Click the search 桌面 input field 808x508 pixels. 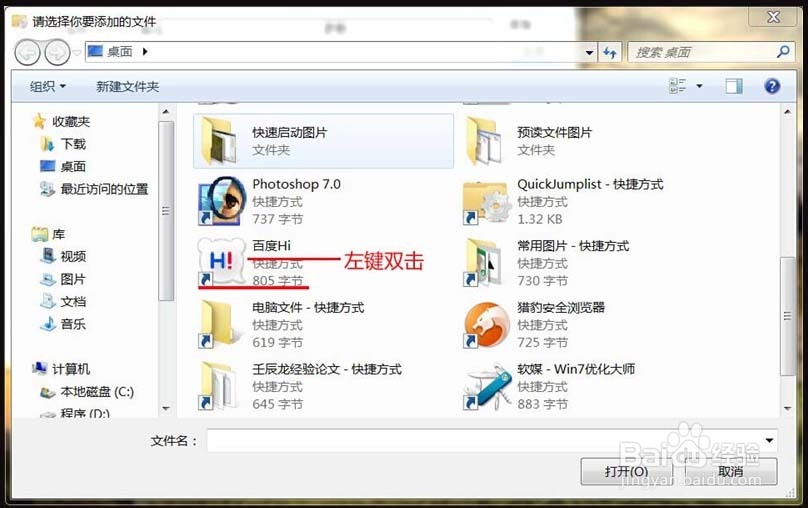coord(702,52)
